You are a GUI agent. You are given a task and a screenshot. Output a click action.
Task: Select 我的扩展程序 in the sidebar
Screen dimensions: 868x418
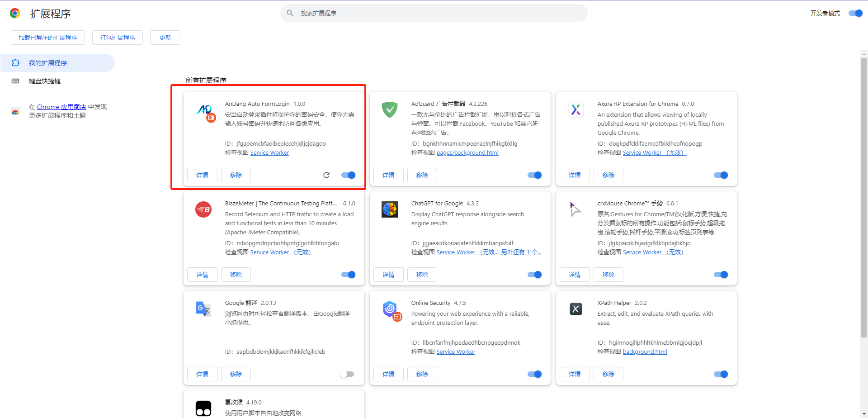coord(57,63)
